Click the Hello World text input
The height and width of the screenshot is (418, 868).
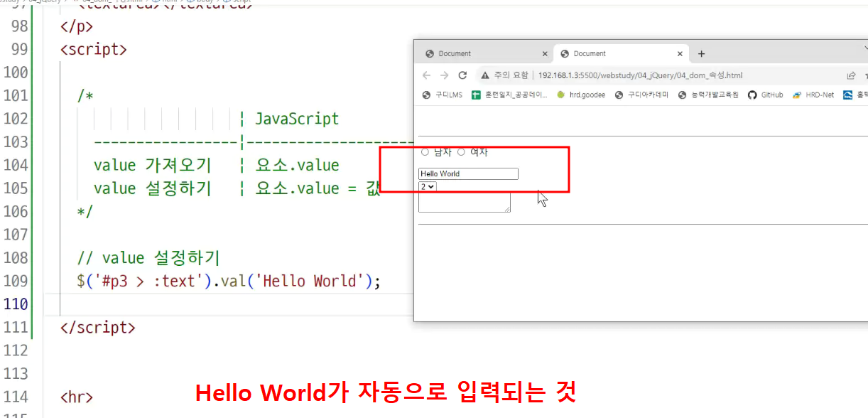(468, 173)
